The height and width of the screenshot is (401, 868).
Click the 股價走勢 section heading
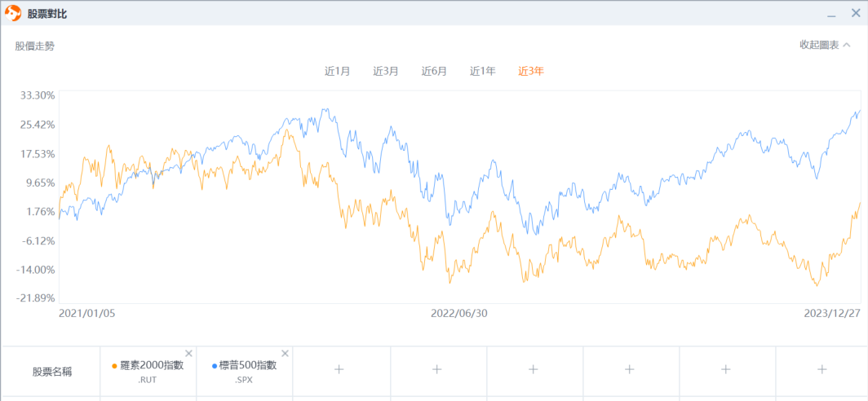35,46
